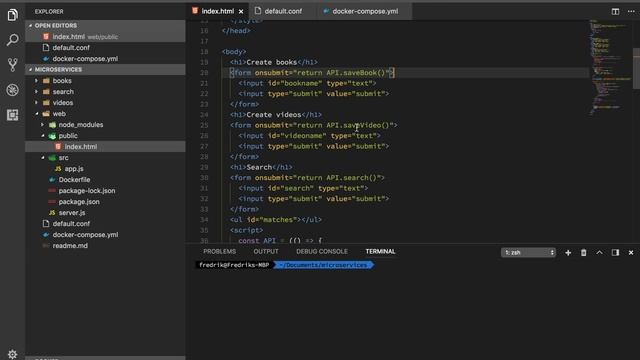Open the Source Control view
Viewport: 640px width, 360px height.
coord(12,65)
